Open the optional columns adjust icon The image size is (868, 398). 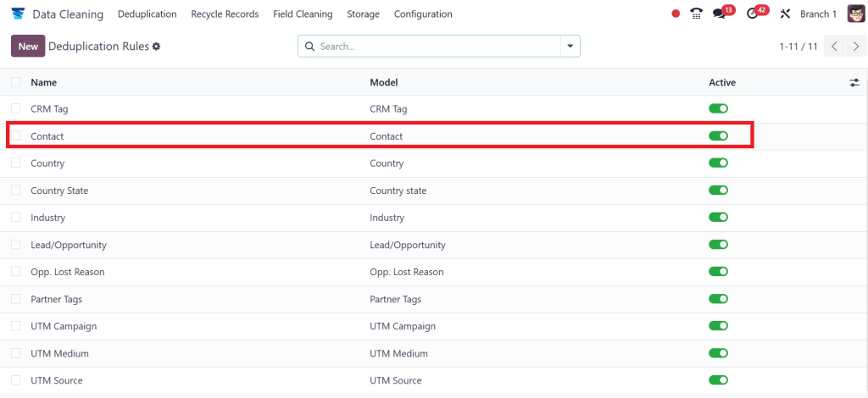tap(854, 82)
